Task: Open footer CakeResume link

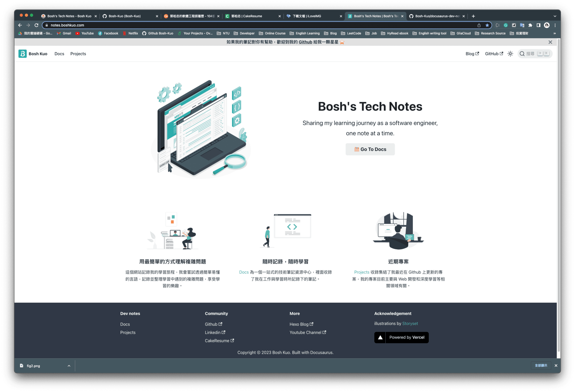Action: 220,341
